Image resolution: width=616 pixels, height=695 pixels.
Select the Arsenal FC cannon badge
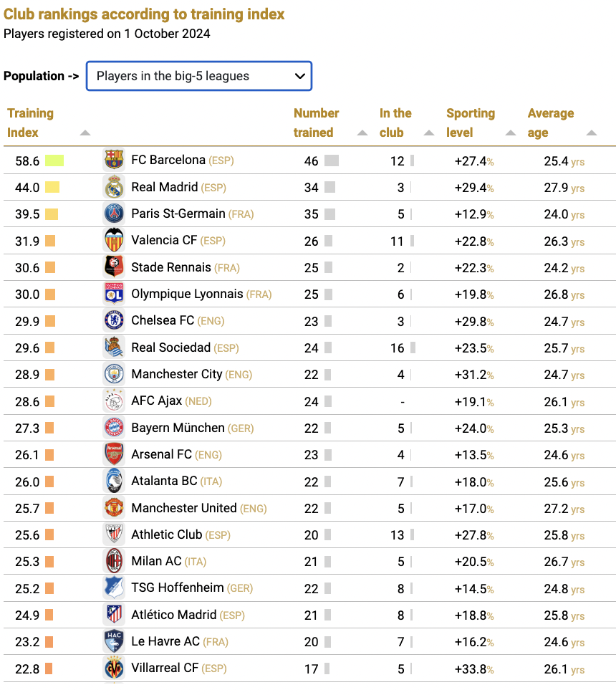pos(114,454)
